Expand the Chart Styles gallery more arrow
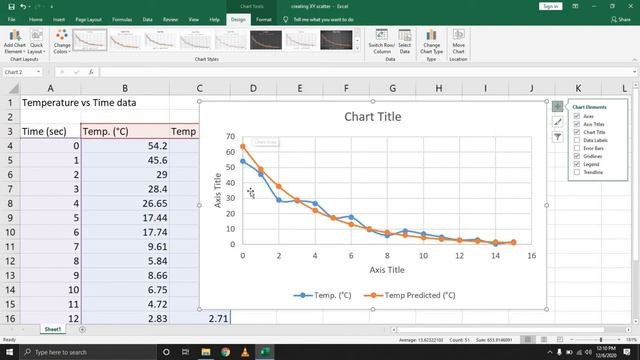Image resolution: width=640 pixels, height=360 pixels. pos(358,49)
